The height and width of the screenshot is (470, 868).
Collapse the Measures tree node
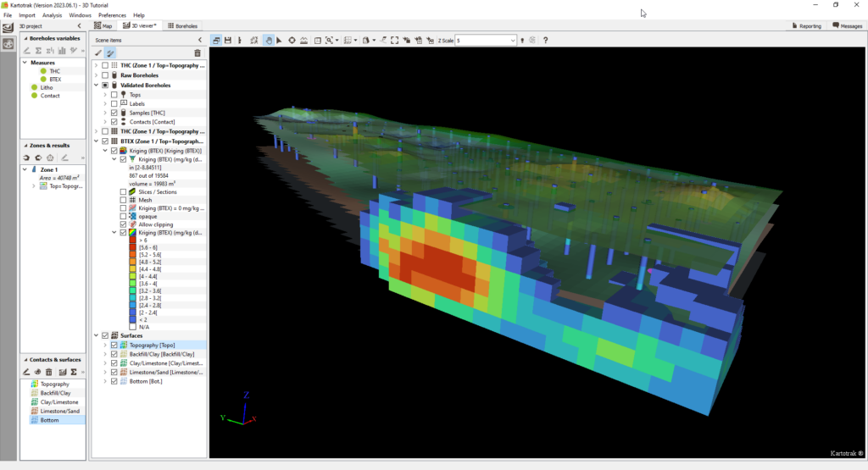click(x=25, y=63)
